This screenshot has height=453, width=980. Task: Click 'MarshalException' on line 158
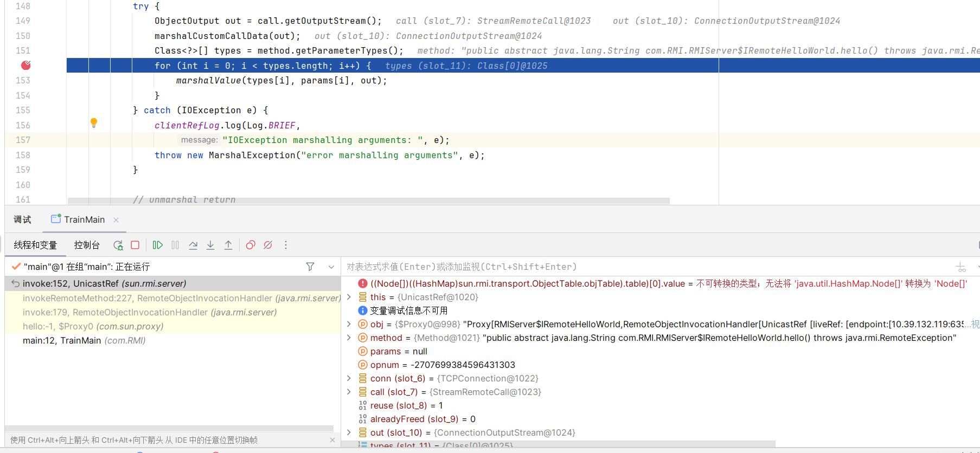(x=252, y=155)
